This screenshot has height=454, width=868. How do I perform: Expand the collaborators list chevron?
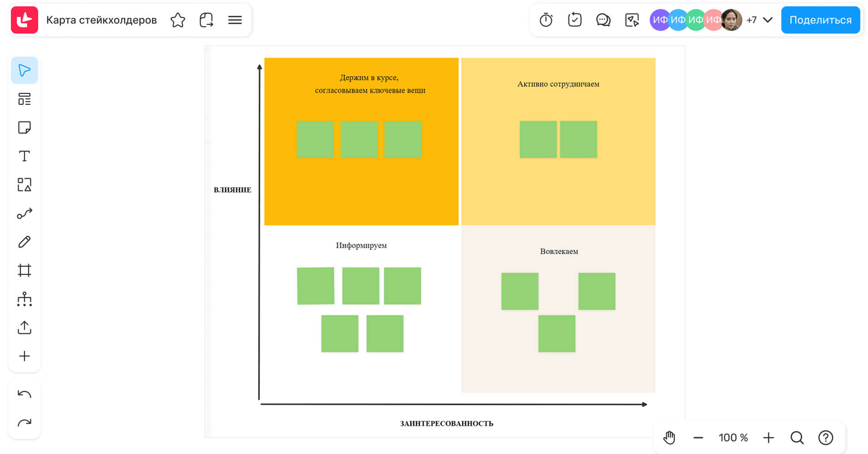pos(767,20)
